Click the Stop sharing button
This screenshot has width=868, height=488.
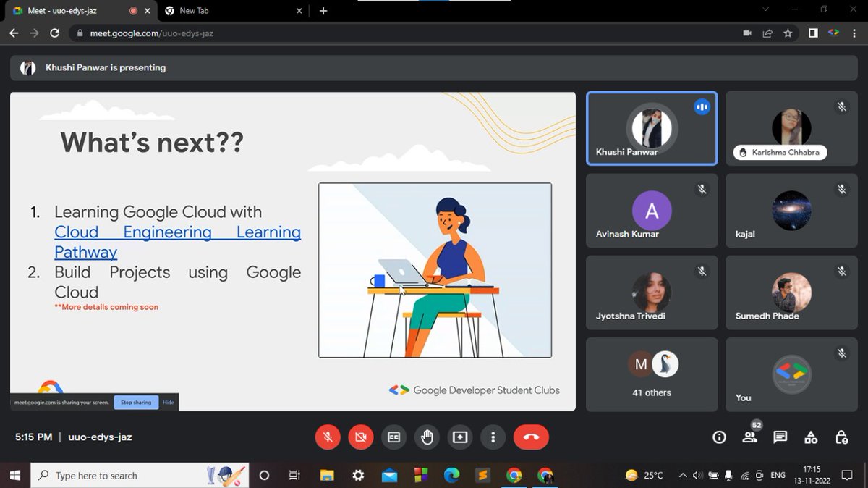coord(135,402)
